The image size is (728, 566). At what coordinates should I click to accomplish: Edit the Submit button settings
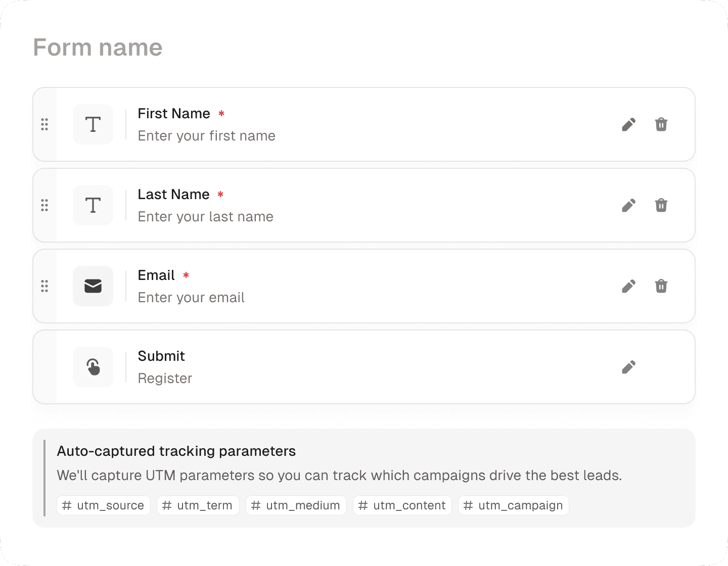tap(628, 367)
